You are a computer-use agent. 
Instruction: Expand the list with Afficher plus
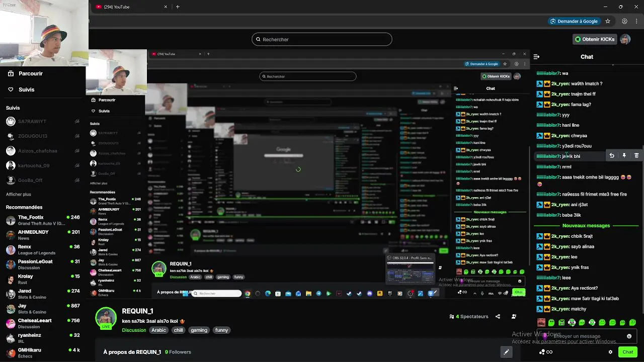pyautogui.click(x=19, y=194)
